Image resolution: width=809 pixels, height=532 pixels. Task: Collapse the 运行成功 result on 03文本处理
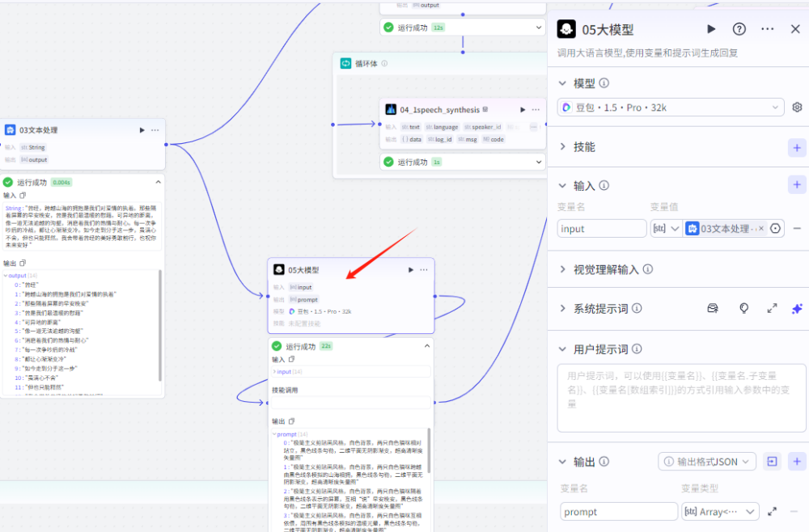coord(159,182)
